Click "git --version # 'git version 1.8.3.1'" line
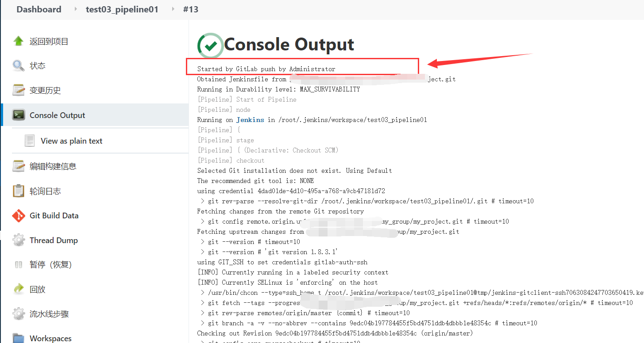Viewport: 644px width, 343px height. pos(270,252)
